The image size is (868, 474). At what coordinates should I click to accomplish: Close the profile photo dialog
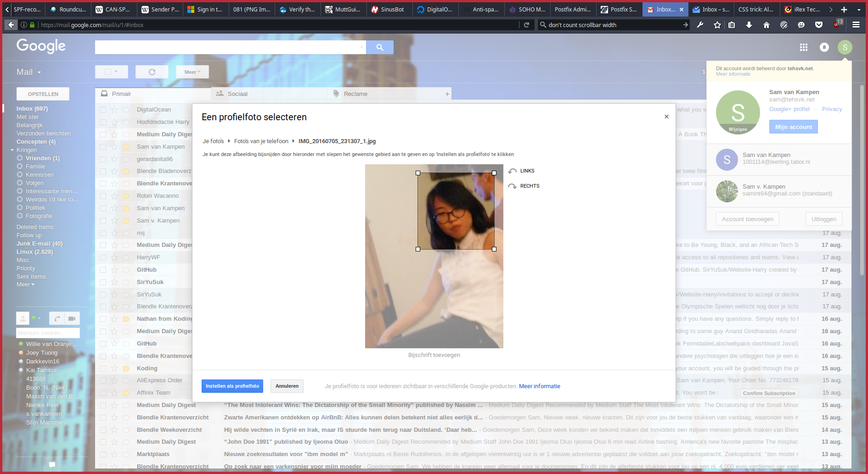pos(666,117)
